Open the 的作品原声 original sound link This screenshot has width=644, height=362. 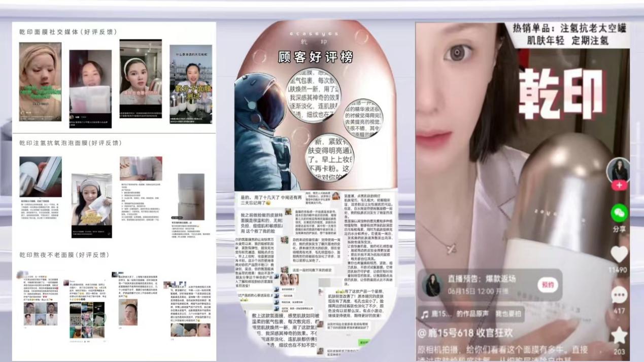click(x=473, y=314)
